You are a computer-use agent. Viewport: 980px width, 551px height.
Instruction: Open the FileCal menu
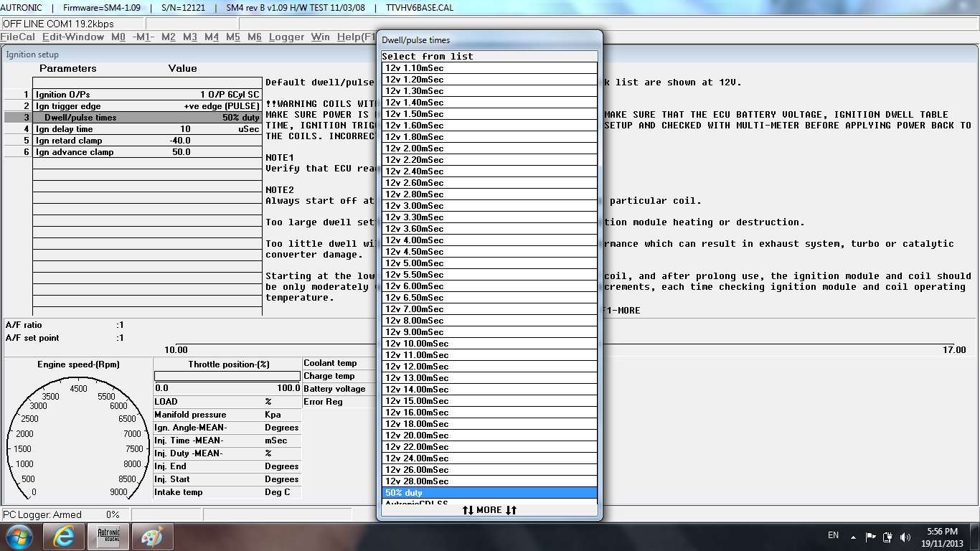click(18, 37)
